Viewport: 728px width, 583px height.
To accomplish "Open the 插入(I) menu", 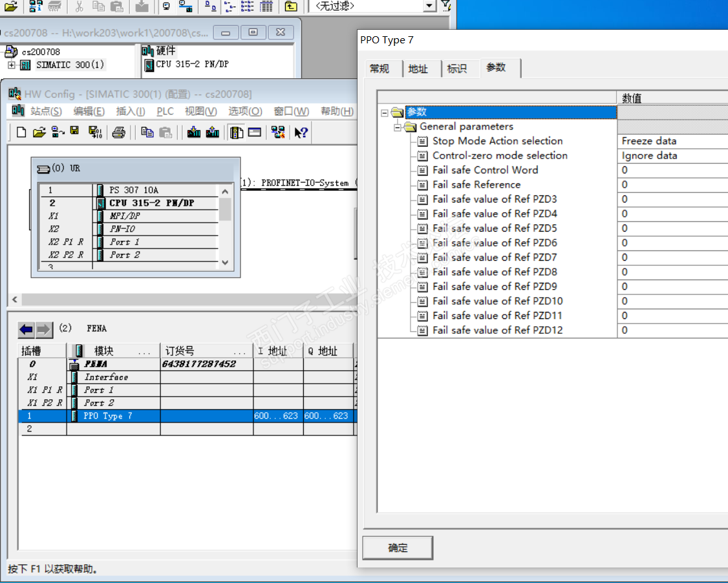I will click(131, 111).
